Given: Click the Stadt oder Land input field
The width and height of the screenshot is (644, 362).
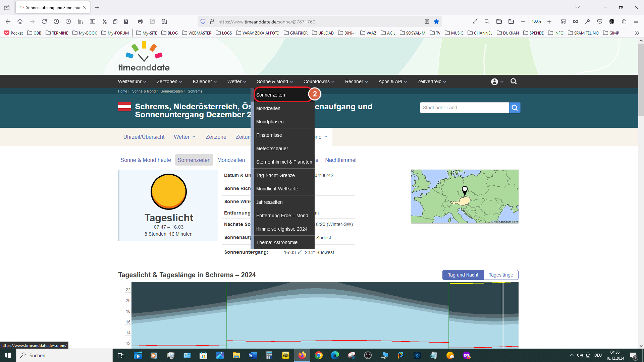Looking at the screenshot, I should tap(465, 107).
